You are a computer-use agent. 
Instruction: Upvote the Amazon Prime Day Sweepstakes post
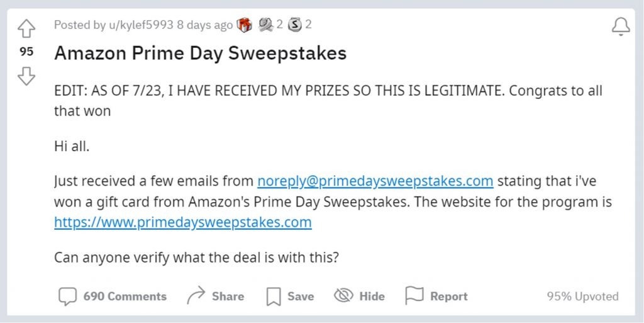[26, 28]
